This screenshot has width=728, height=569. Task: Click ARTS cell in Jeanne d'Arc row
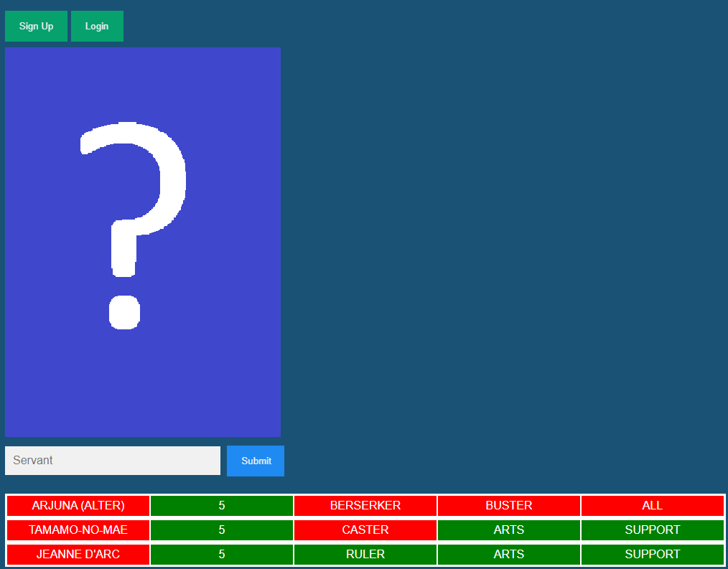[509, 554]
